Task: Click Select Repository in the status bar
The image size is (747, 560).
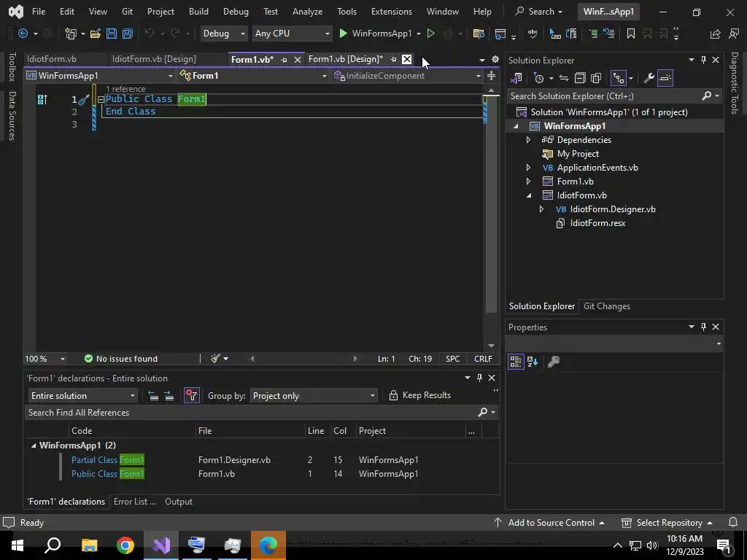Action: pos(667,522)
